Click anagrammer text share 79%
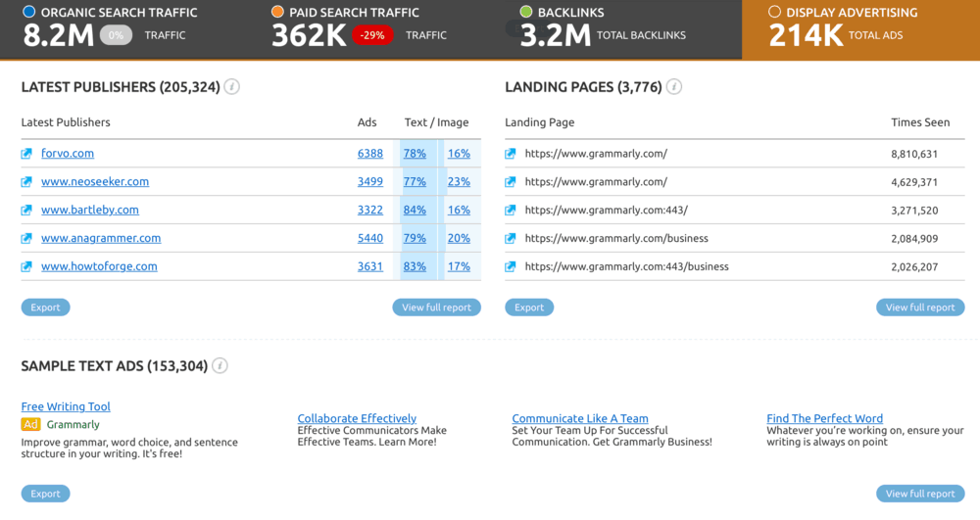980x520 pixels. [x=415, y=238]
